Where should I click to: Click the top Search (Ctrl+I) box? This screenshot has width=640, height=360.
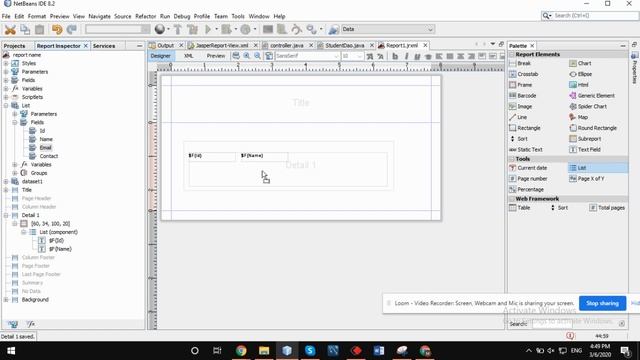[590, 16]
